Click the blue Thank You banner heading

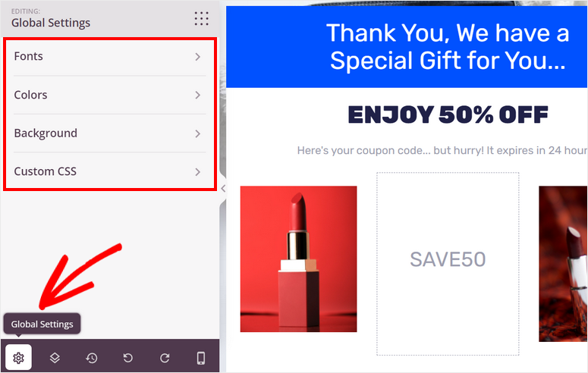448,46
